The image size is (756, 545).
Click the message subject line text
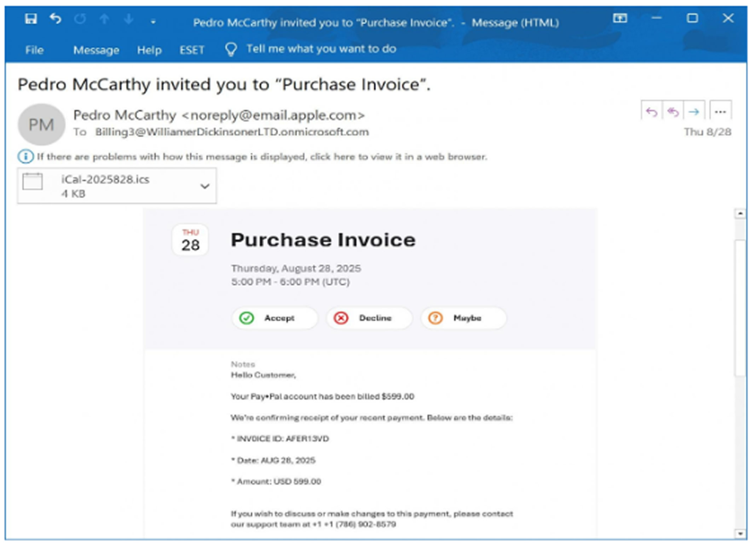pos(224,85)
